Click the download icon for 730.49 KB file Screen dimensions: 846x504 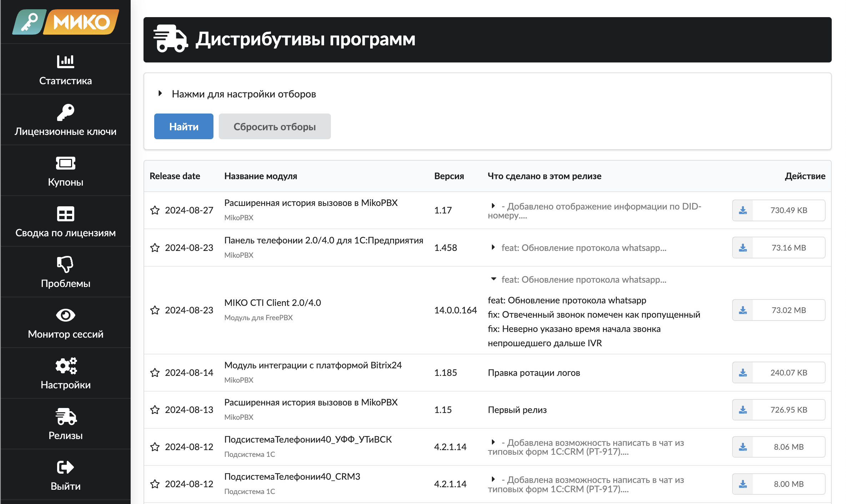click(743, 210)
